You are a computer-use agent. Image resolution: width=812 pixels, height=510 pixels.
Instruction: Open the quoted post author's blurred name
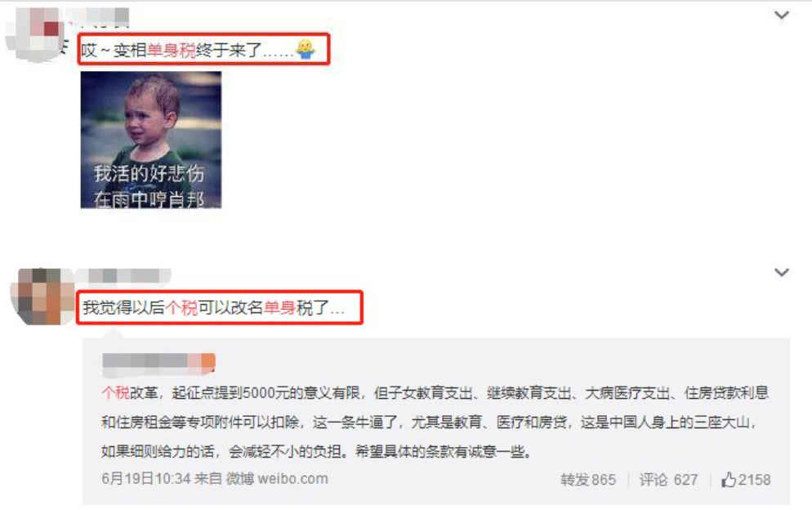[158, 362]
